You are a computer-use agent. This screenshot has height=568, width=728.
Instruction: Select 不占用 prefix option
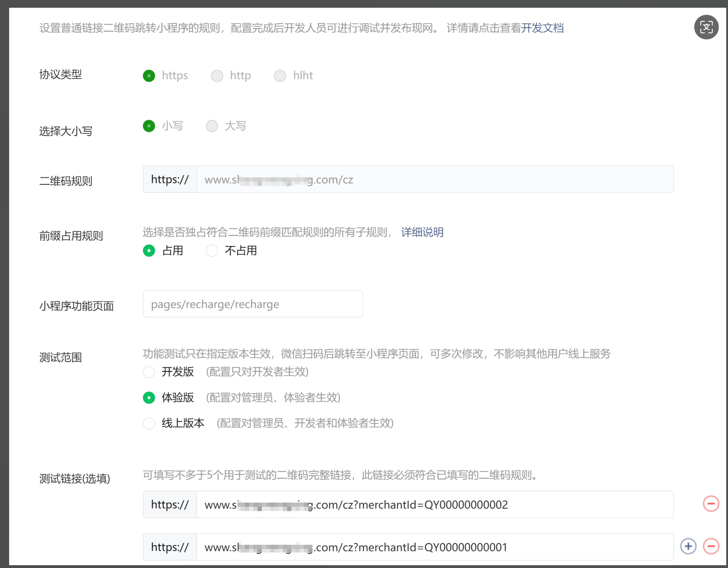click(212, 251)
